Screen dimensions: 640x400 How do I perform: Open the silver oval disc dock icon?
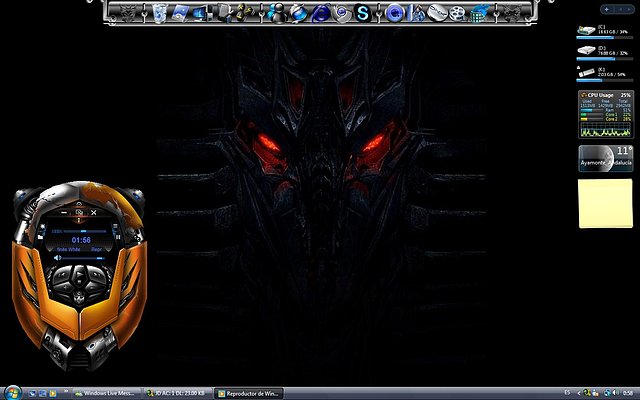437,13
